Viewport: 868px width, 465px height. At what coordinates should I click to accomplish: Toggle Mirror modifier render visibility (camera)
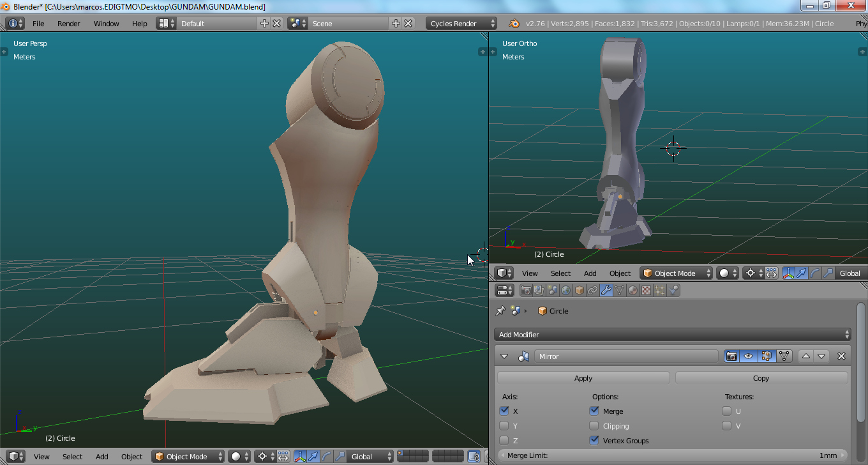tap(731, 356)
